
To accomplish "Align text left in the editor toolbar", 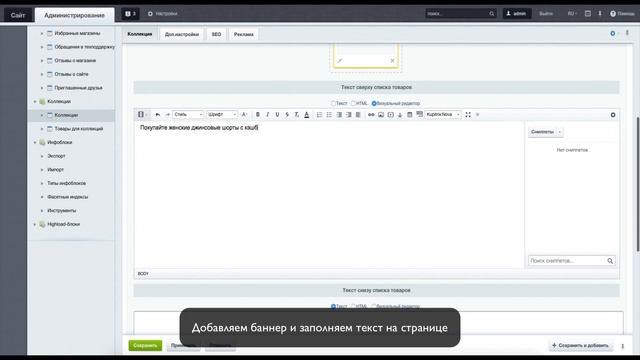I will [339, 115].
